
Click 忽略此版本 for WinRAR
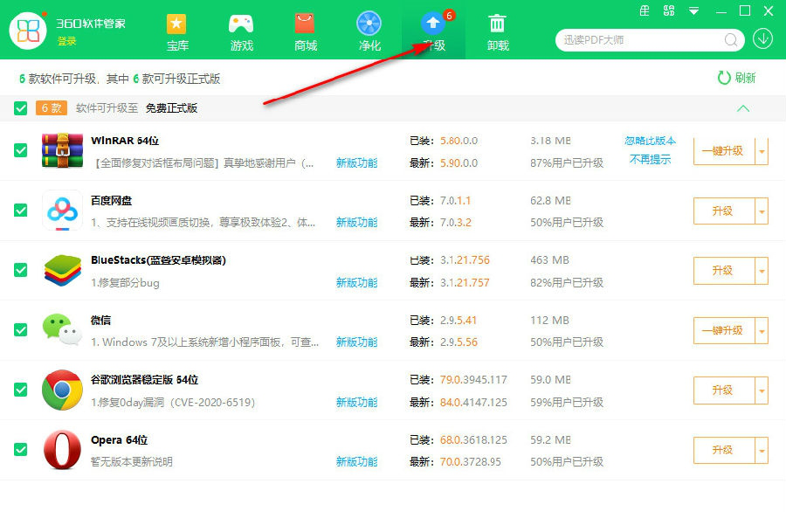point(650,141)
